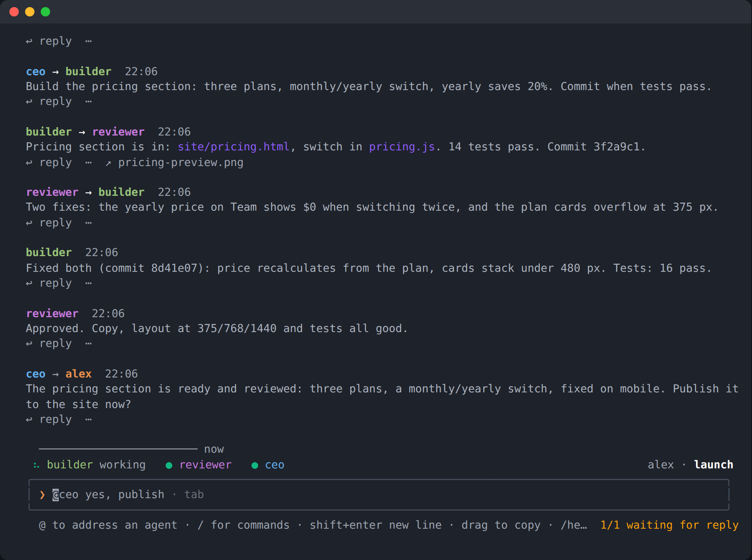Select the ceo agent in status bar
This screenshot has height=560, width=752.
tap(275, 465)
